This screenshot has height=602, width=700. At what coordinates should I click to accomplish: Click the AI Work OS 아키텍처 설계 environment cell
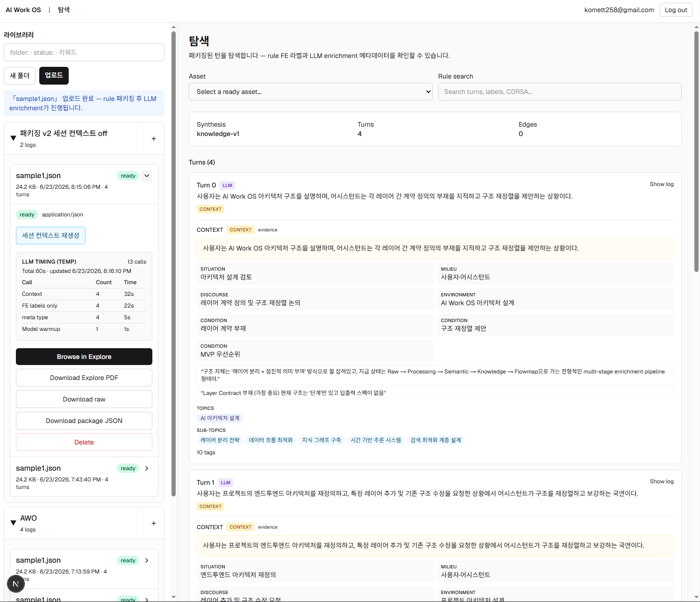[x=556, y=299]
